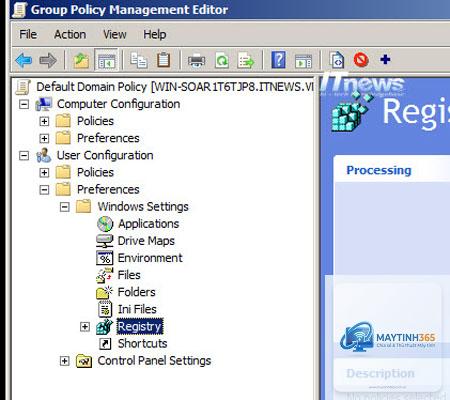Click the Show/Hide Action Pane icon
450x400 pixels.
click(x=303, y=61)
